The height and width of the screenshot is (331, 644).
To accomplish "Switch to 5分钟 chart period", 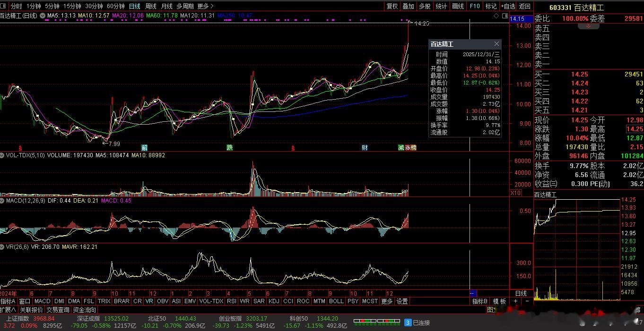I will point(52,6).
